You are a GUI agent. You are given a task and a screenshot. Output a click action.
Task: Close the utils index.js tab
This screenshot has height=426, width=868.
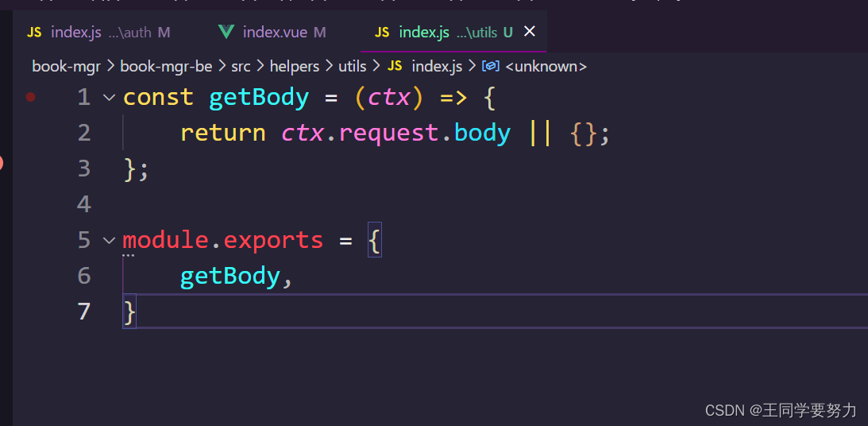(x=530, y=32)
